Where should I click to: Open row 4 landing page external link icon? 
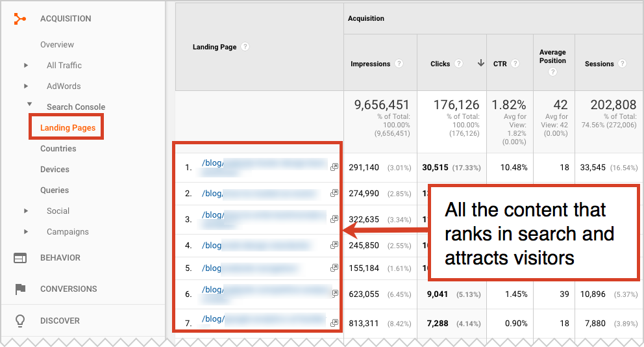coord(334,245)
